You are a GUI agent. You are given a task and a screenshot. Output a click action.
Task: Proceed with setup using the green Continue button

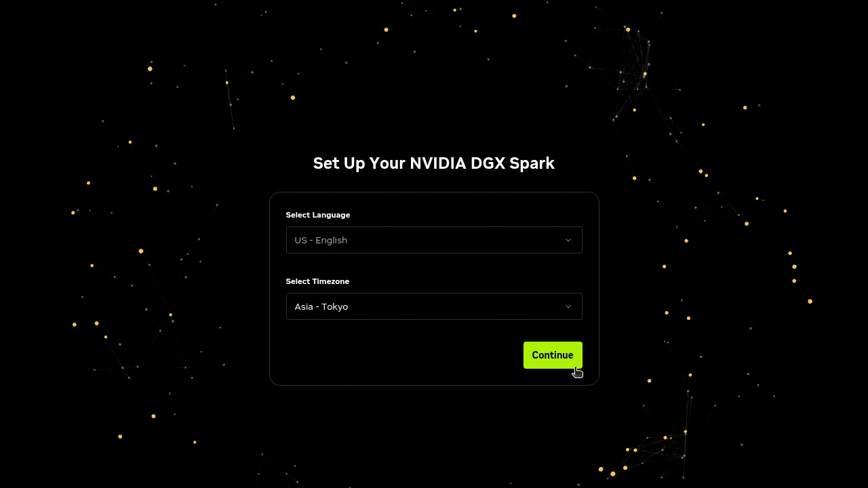[x=553, y=355]
